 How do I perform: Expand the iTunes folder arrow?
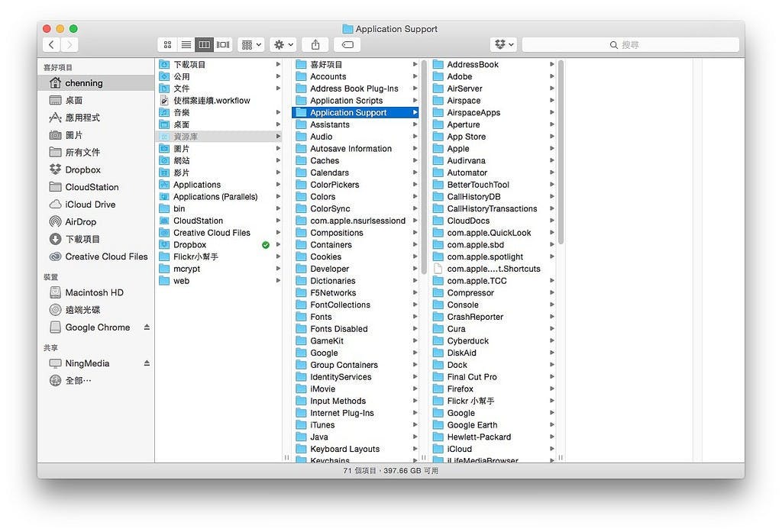pos(415,425)
